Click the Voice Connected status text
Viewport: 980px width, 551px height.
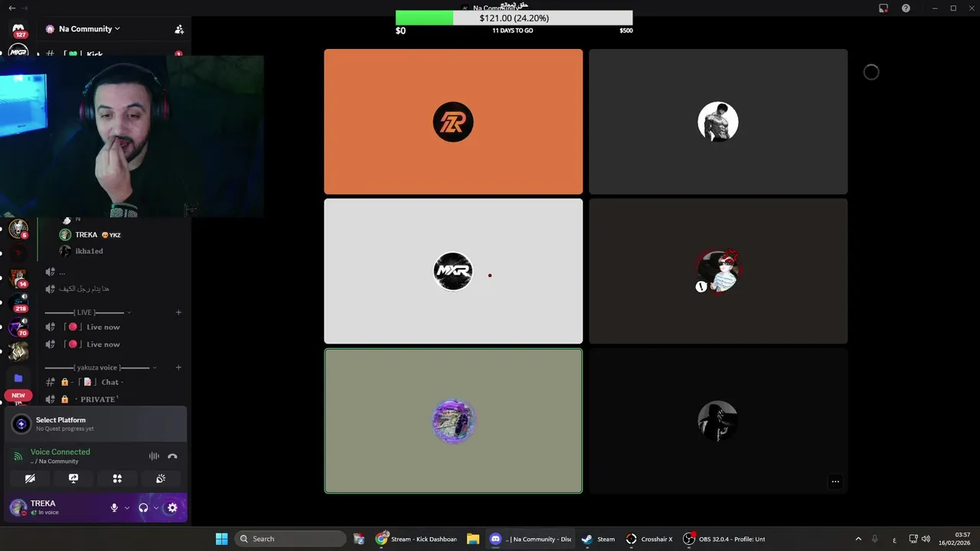coord(60,452)
